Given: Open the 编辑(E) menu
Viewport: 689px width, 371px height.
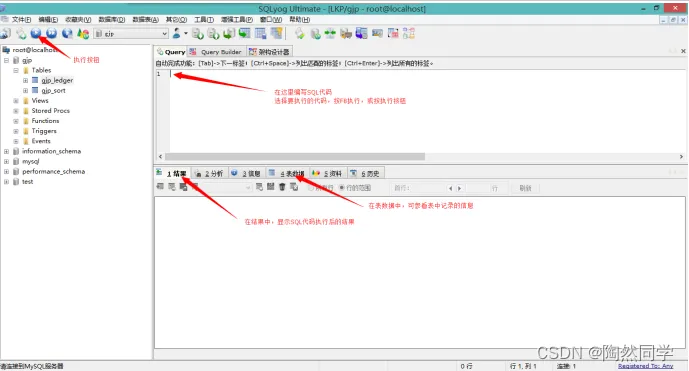Looking at the screenshot, I should (48, 19).
